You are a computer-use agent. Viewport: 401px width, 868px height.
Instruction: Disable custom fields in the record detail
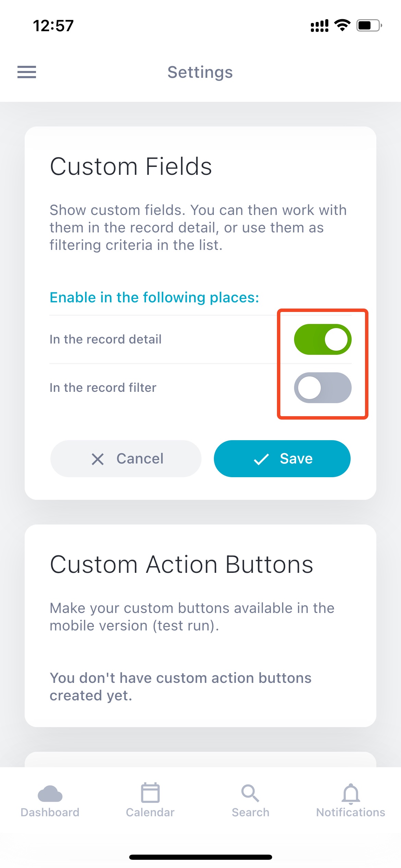[323, 339]
